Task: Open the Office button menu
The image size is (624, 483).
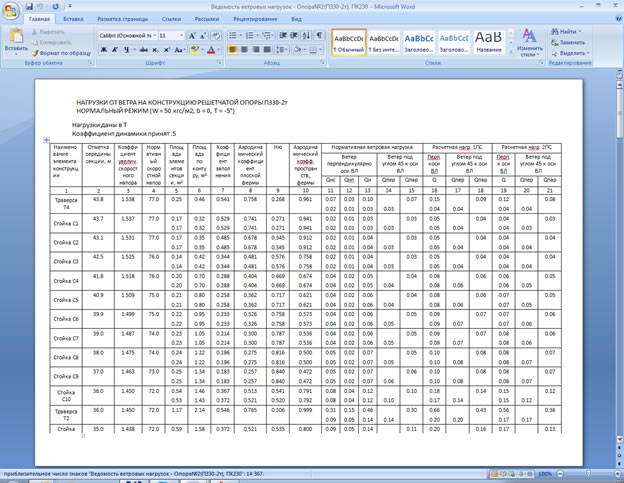Action: tap(11, 11)
